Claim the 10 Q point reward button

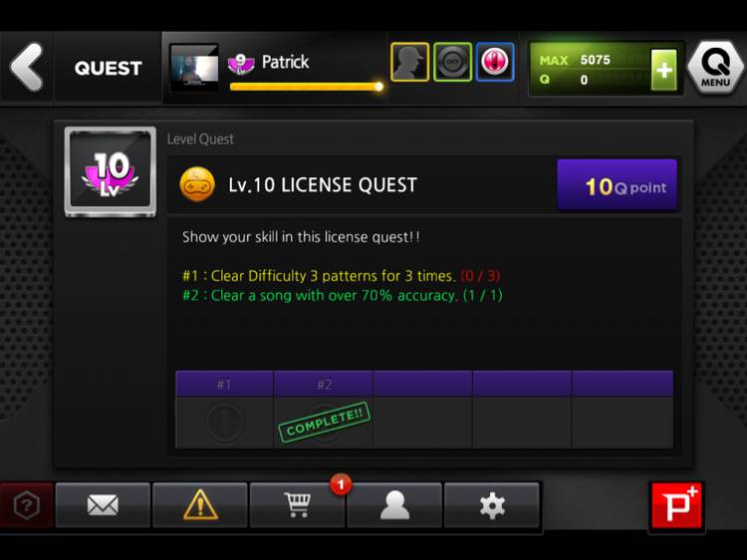point(617,185)
